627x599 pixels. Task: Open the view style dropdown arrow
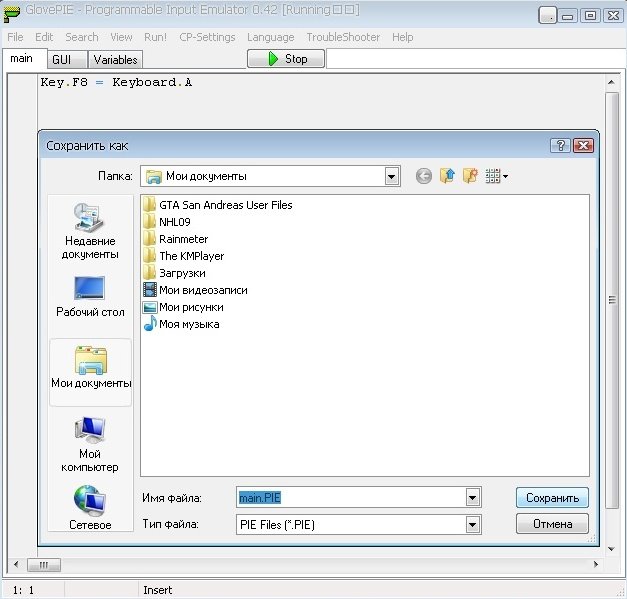pyautogui.click(x=505, y=176)
